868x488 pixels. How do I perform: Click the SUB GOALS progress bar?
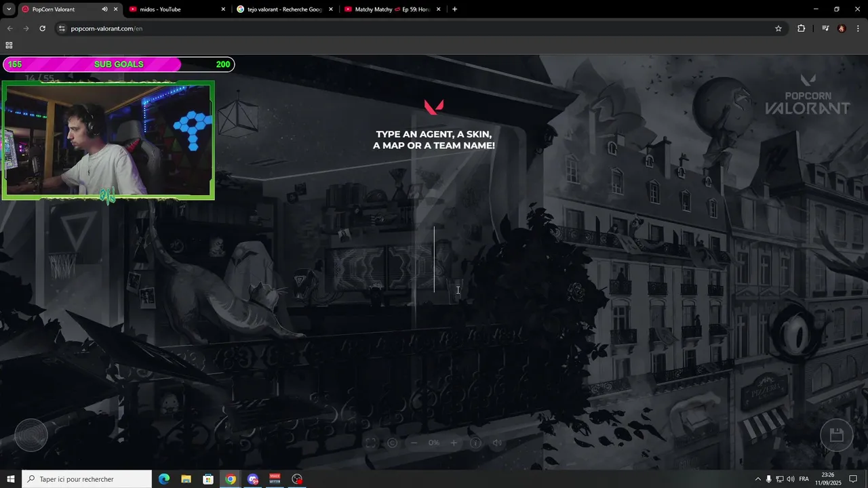pos(119,64)
